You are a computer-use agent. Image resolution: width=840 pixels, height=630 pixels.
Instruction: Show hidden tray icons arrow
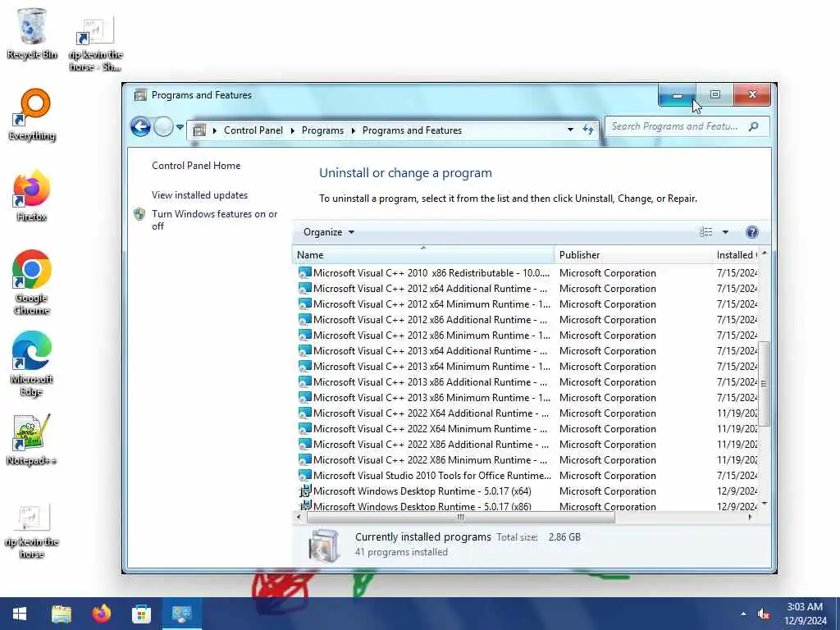[x=743, y=614]
